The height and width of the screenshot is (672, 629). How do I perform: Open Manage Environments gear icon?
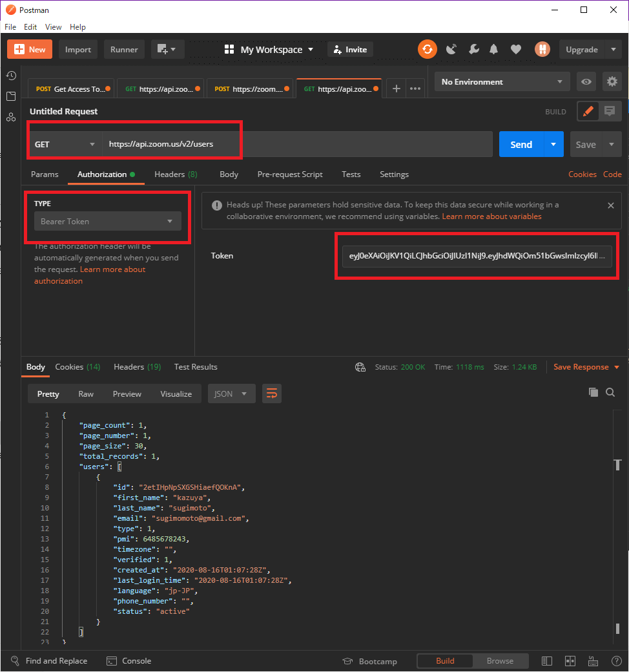612,81
